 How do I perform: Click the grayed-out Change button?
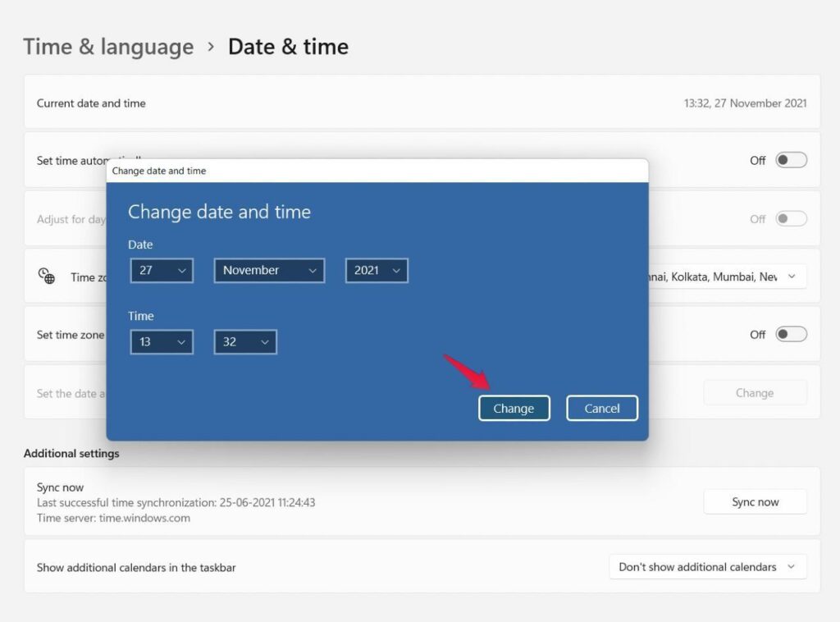pyautogui.click(x=755, y=392)
